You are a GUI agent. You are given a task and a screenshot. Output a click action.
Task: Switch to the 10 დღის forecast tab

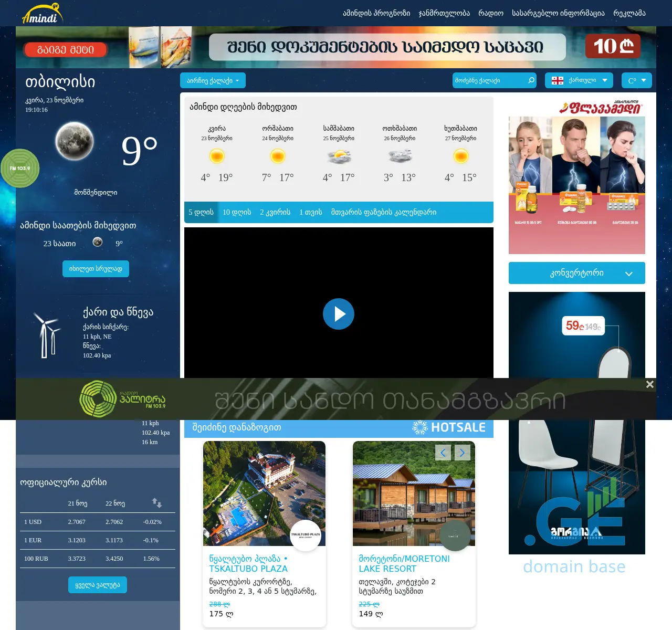click(236, 212)
